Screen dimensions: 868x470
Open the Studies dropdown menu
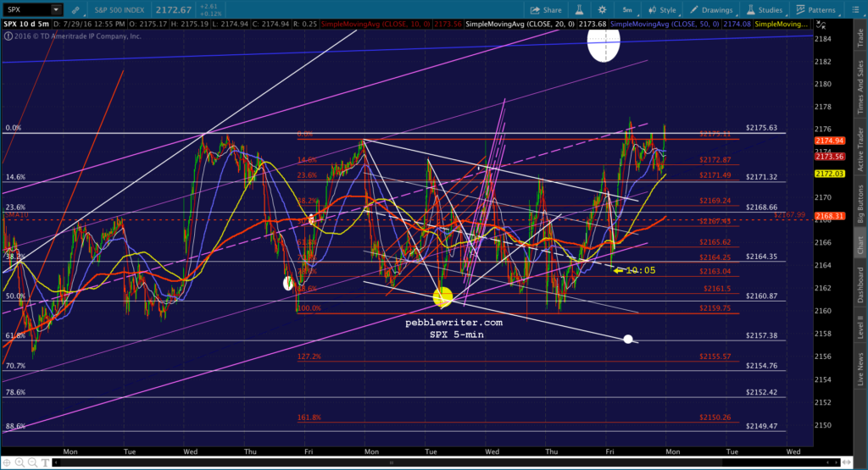click(x=765, y=10)
